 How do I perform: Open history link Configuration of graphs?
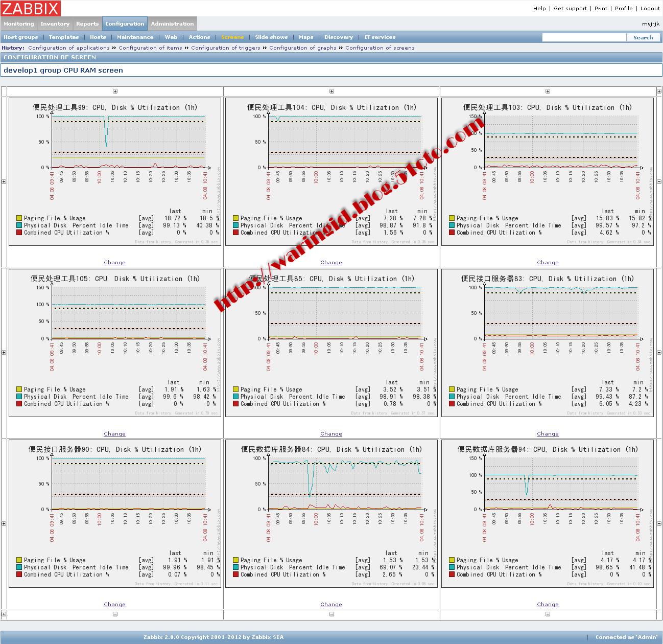[x=303, y=48]
